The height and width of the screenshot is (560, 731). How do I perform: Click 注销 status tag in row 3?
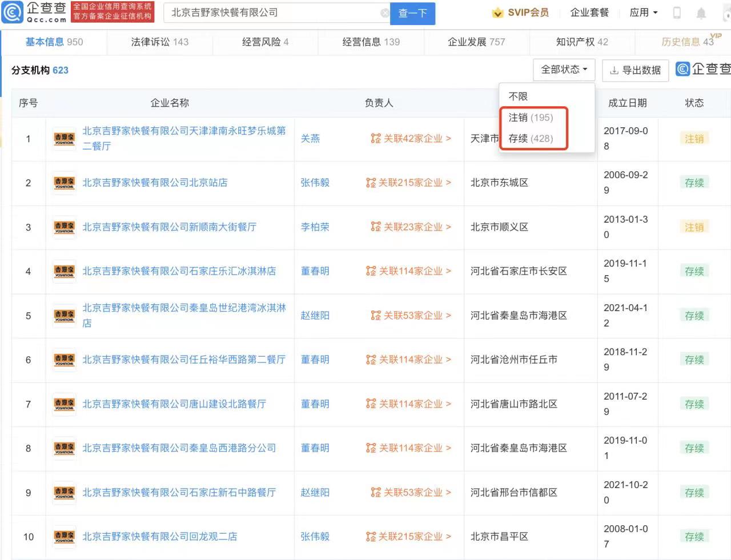[x=694, y=227]
